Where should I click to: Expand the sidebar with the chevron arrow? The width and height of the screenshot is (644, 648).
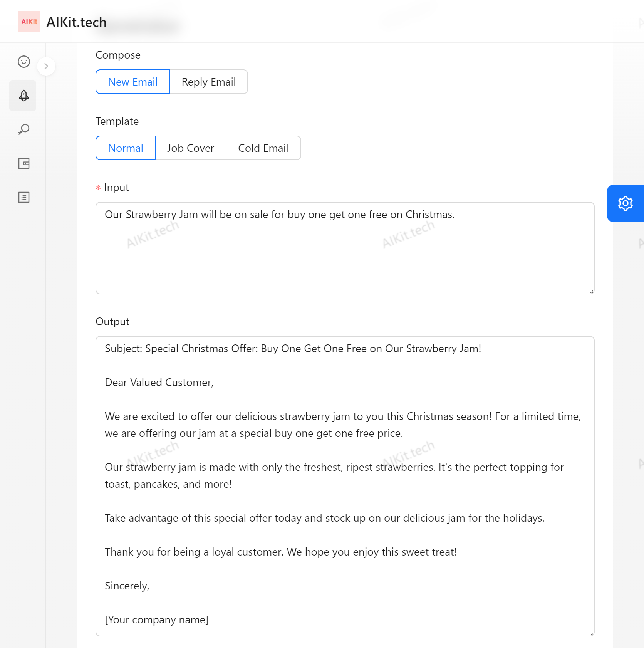[x=46, y=66]
